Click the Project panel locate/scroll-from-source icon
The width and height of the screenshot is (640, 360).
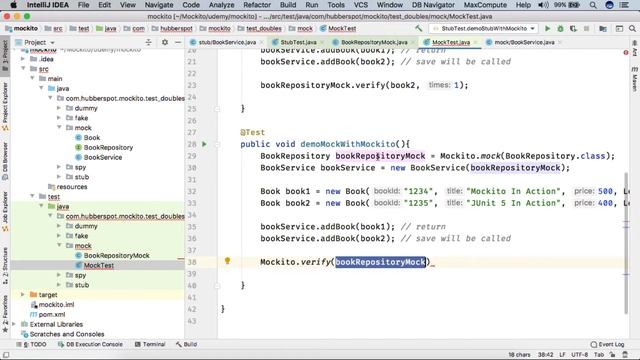pos(149,42)
